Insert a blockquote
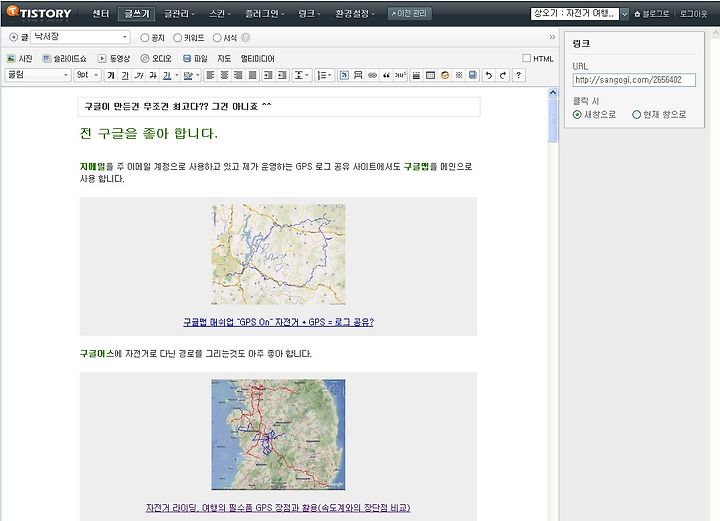The height and width of the screenshot is (521, 720). (386, 75)
